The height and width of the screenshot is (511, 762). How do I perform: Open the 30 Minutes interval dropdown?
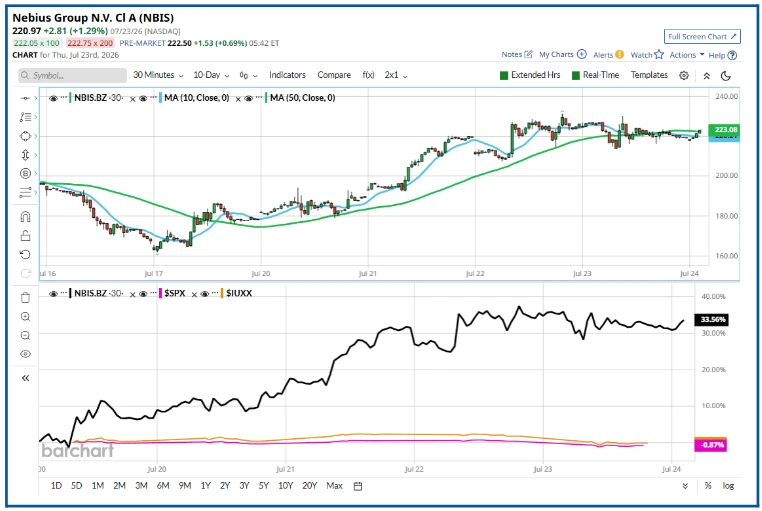click(158, 75)
